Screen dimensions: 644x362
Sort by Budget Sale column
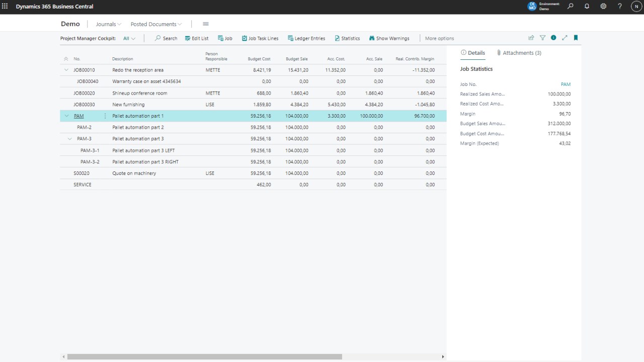[297, 59]
